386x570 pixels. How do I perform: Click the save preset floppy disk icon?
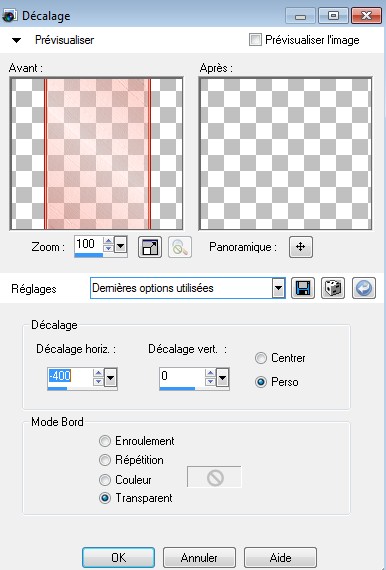pyautogui.click(x=303, y=288)
